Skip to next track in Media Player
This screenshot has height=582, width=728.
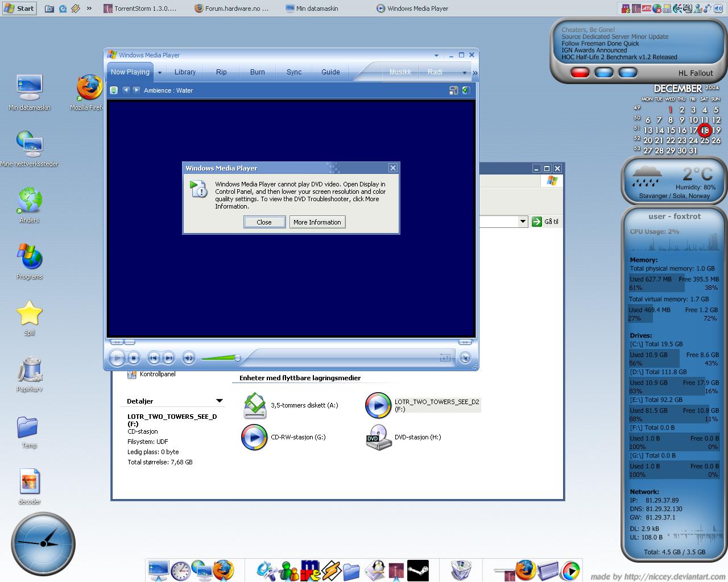click(x=168, y=357)
